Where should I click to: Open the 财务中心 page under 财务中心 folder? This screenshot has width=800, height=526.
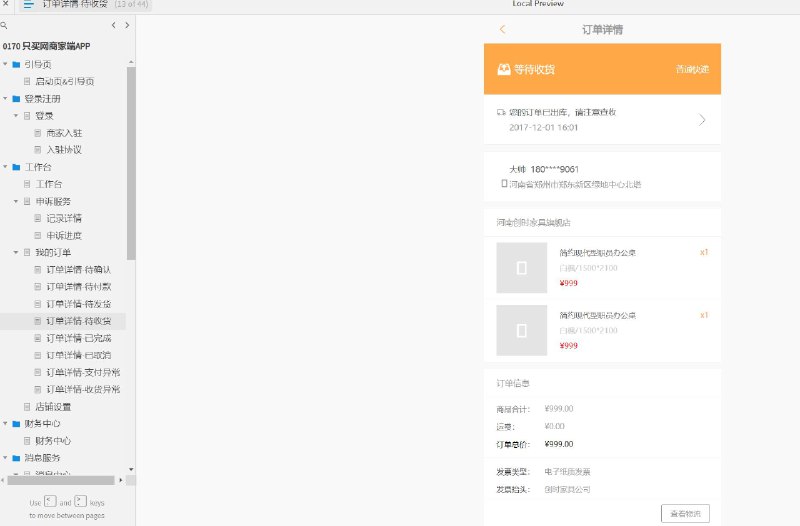(x=54, y=441)
